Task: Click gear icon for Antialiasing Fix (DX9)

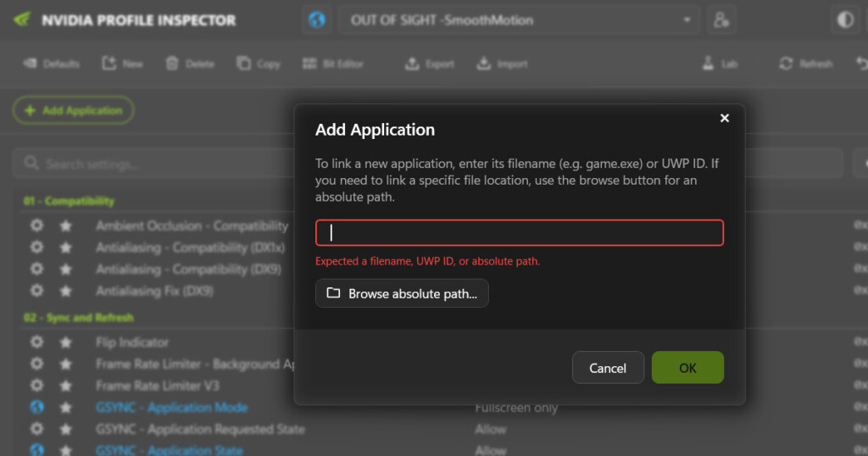Action: pyautogui.click(x=36, y=291)
